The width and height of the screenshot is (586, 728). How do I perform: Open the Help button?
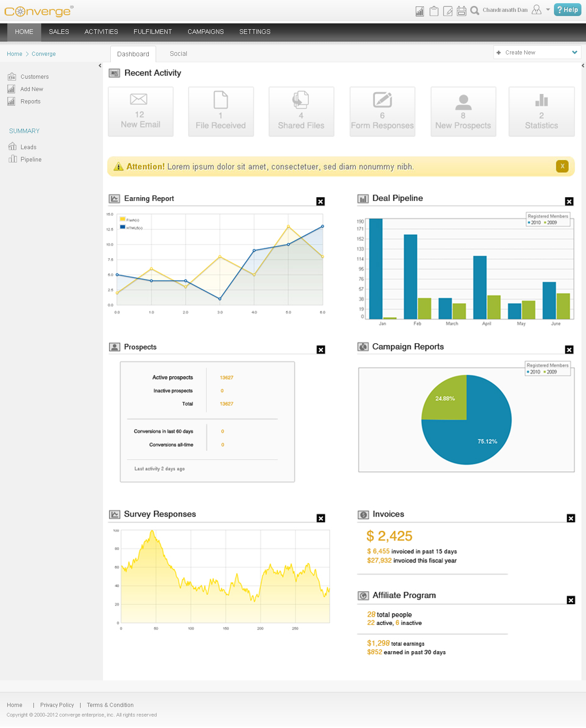[568, 10]
